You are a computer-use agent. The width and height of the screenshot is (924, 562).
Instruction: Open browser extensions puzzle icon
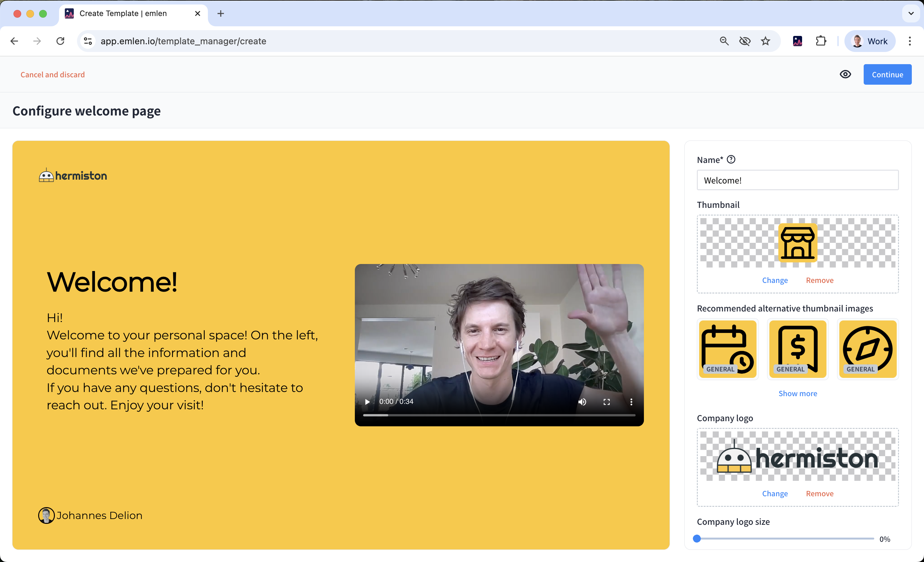tap(820, 41)
